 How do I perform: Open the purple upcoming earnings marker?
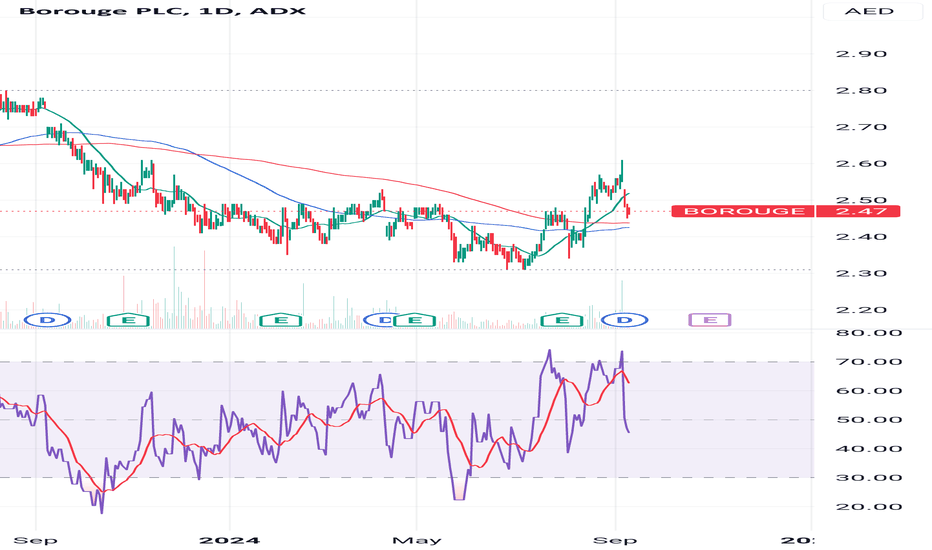coord(710,320)
